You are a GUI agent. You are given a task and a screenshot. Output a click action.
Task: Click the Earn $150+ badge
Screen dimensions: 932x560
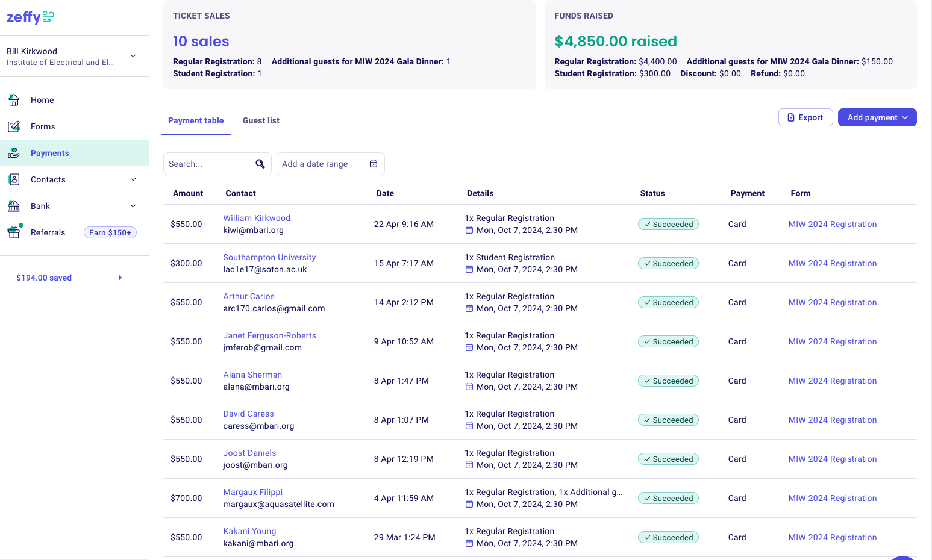click(x=110, y=232)
